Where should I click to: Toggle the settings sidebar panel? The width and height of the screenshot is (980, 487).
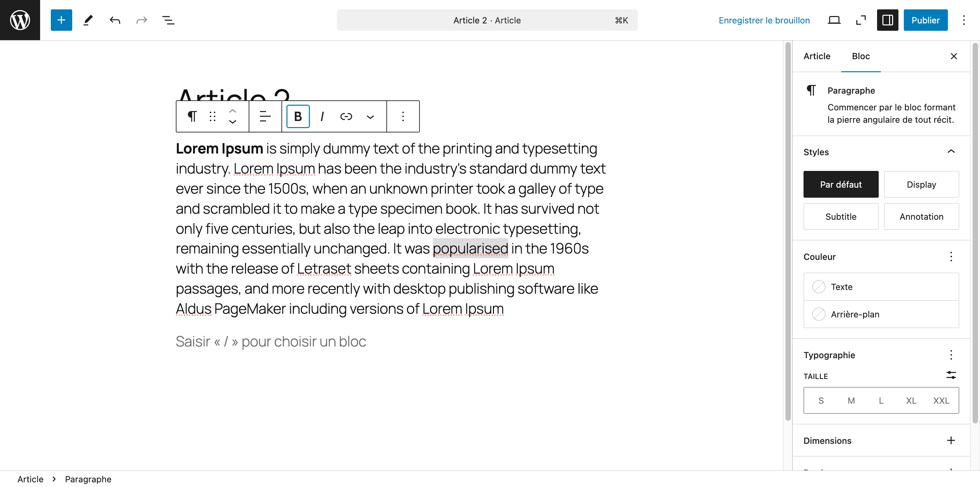click(x=887, y=20)
